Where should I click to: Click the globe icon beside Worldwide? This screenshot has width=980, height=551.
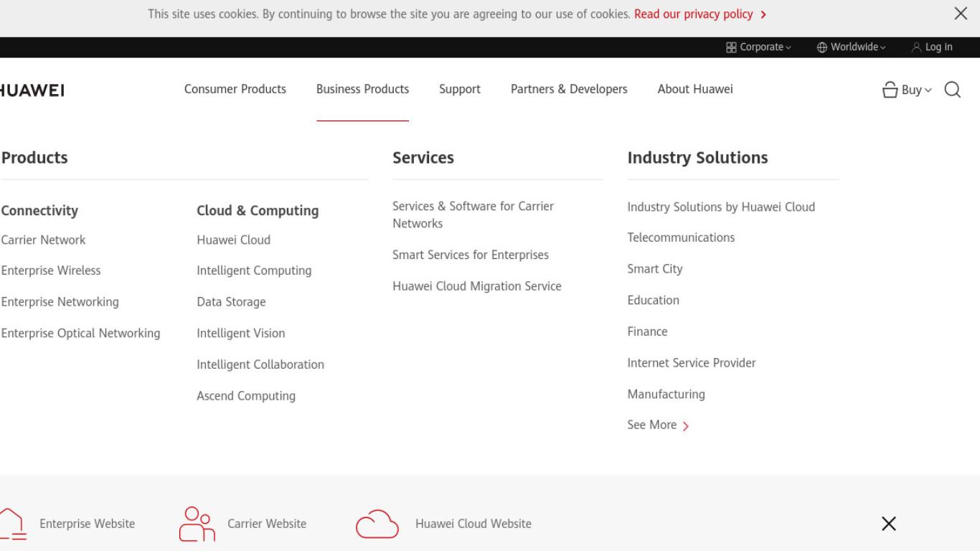point(822,47)
